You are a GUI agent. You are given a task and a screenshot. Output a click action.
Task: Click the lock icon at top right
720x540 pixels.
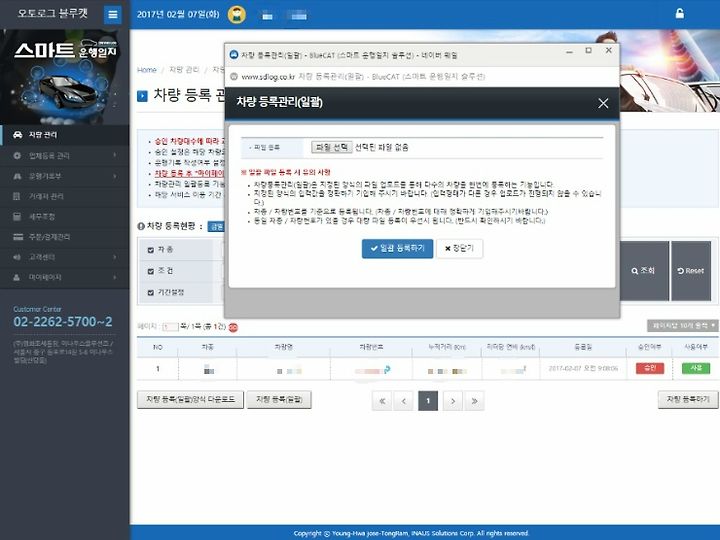tap(680, 14)
